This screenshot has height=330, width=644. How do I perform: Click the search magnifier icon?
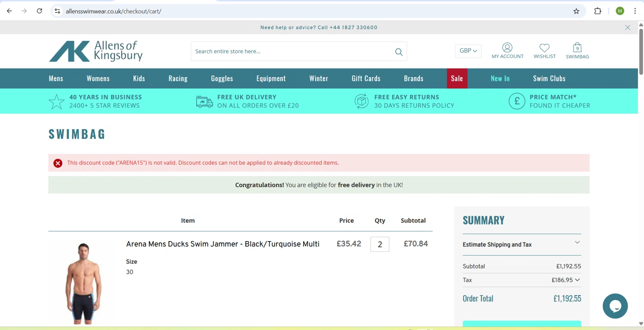pos(399,52)
